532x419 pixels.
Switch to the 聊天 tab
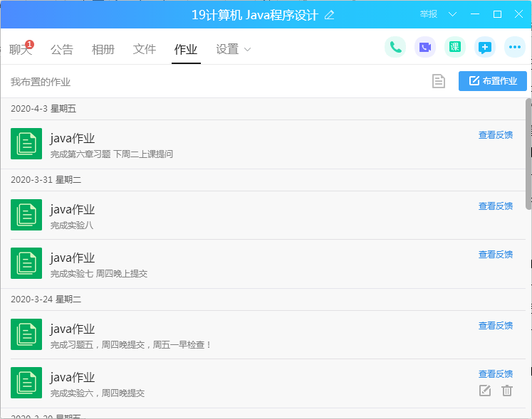click(x=20, y=49)
